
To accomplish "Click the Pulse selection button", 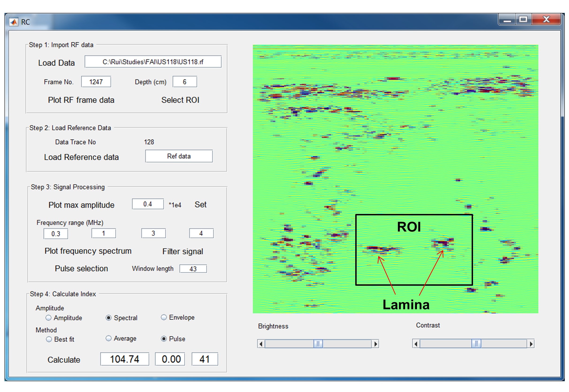I will tap(81, 269).
